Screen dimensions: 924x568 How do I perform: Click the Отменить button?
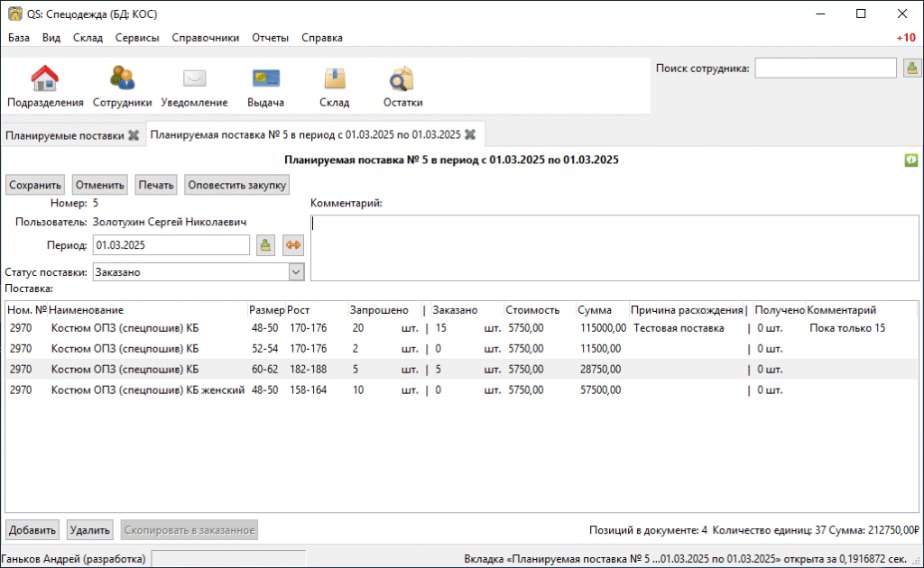point(99,185)
